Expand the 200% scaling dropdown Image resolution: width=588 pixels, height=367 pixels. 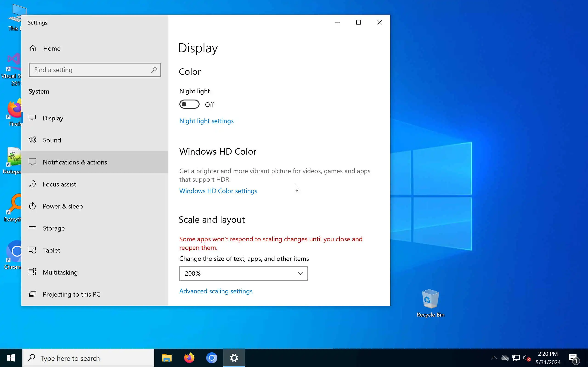[243, 273]
